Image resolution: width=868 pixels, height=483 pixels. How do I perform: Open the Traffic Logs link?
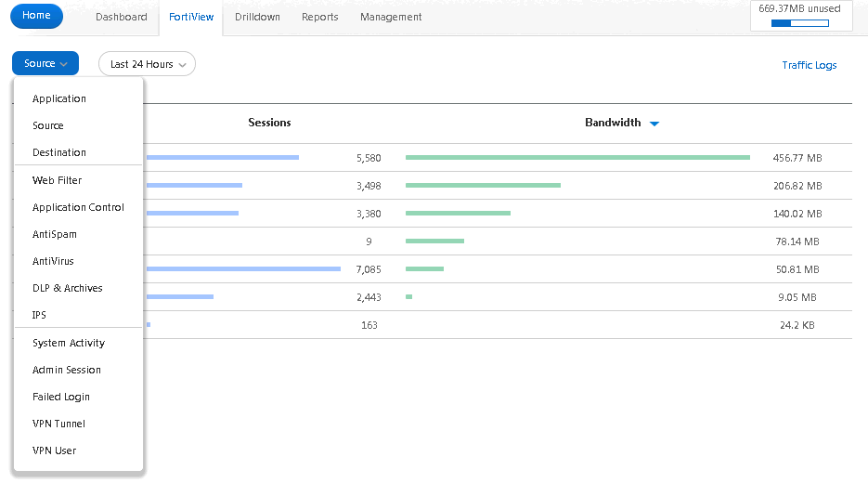coord(810,65)
